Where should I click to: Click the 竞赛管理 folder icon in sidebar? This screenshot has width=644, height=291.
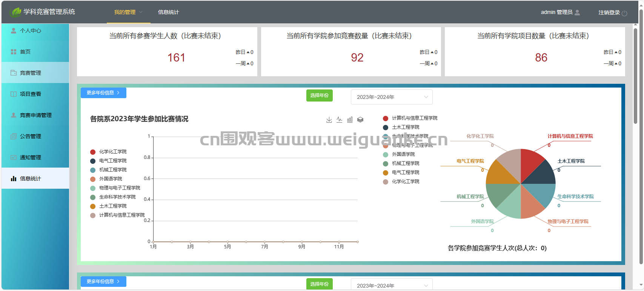click(x=14, y=73)
